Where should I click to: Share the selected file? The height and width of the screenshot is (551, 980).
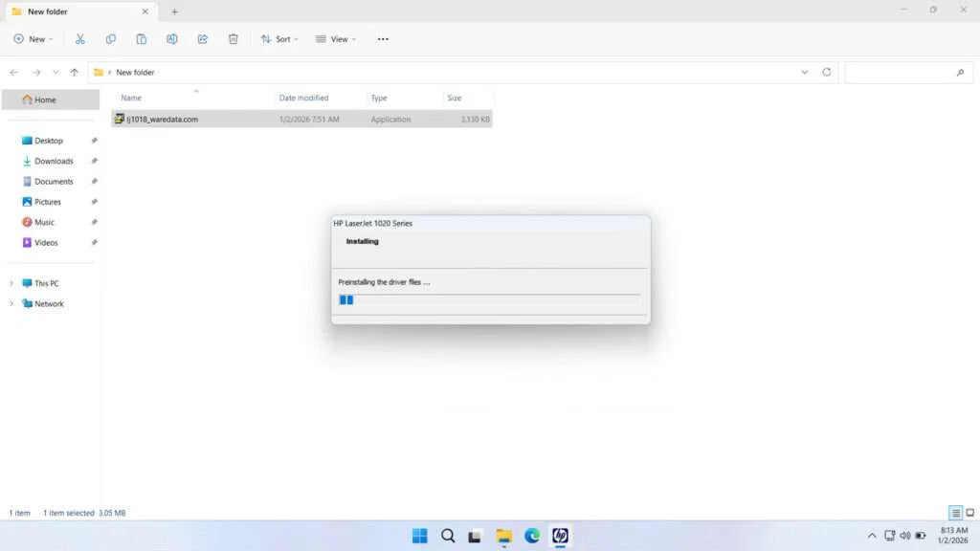pos(202,38)
